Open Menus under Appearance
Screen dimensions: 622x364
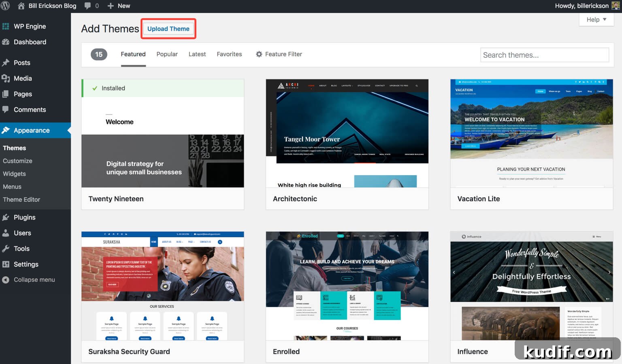[x=12, y=187]
